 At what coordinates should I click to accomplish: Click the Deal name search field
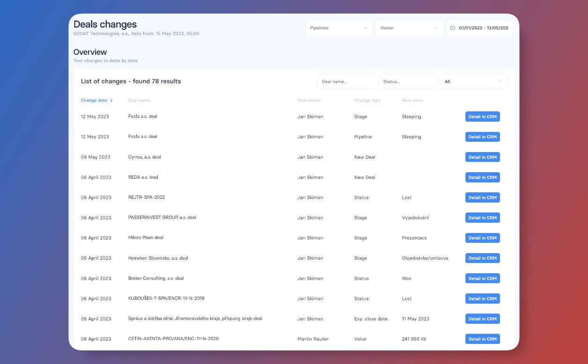coord(346,81)
